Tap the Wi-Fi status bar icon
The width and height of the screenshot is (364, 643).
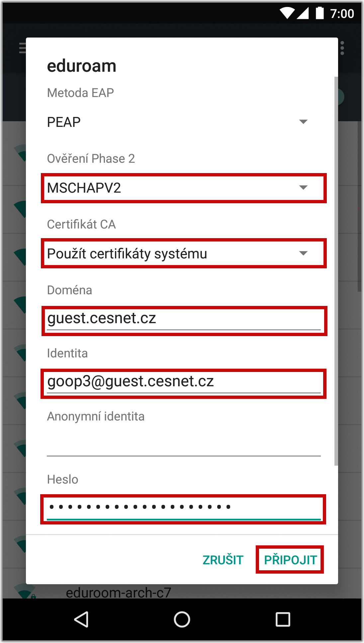(287, 13)
